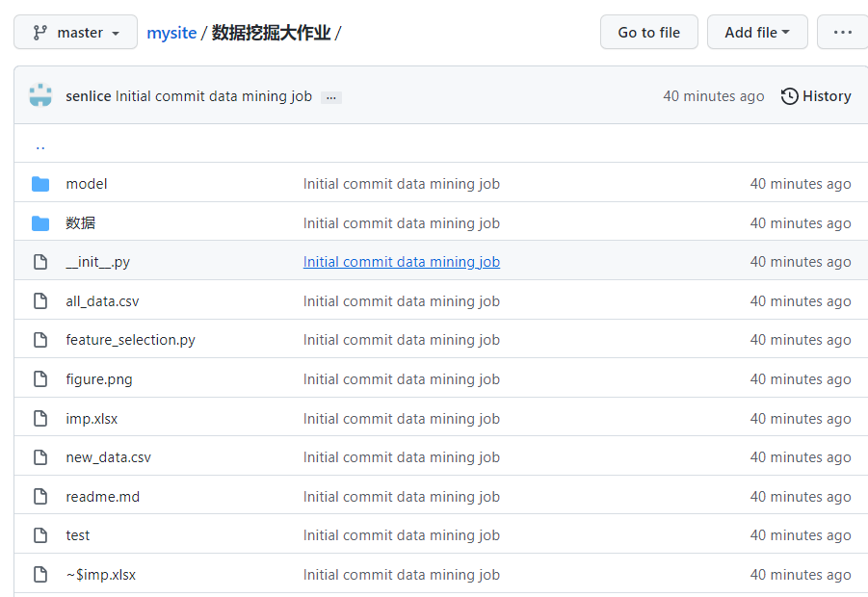Screen dimensions: 868x597
Task: Click file icon for all_data.csv
Action: click(40, 301)
